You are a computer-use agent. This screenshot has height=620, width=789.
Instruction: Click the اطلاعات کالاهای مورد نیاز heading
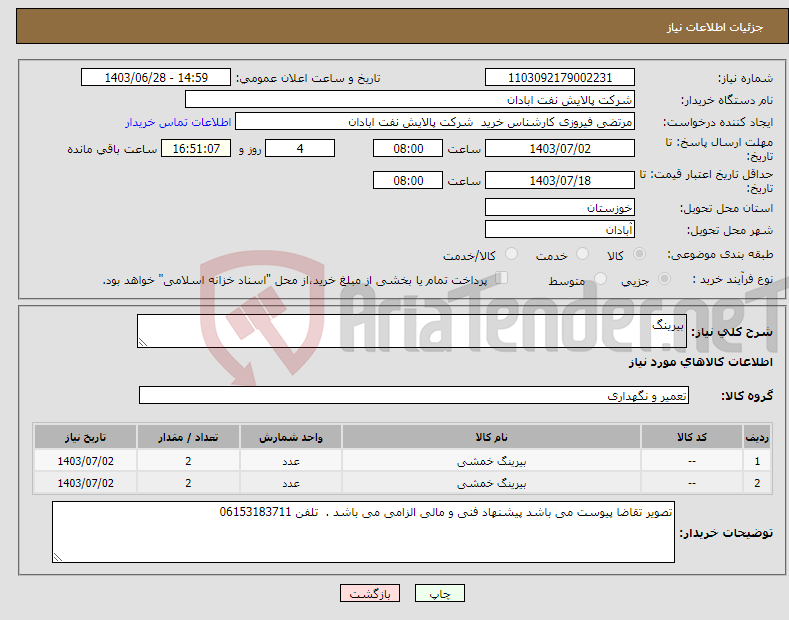point(700,362)
